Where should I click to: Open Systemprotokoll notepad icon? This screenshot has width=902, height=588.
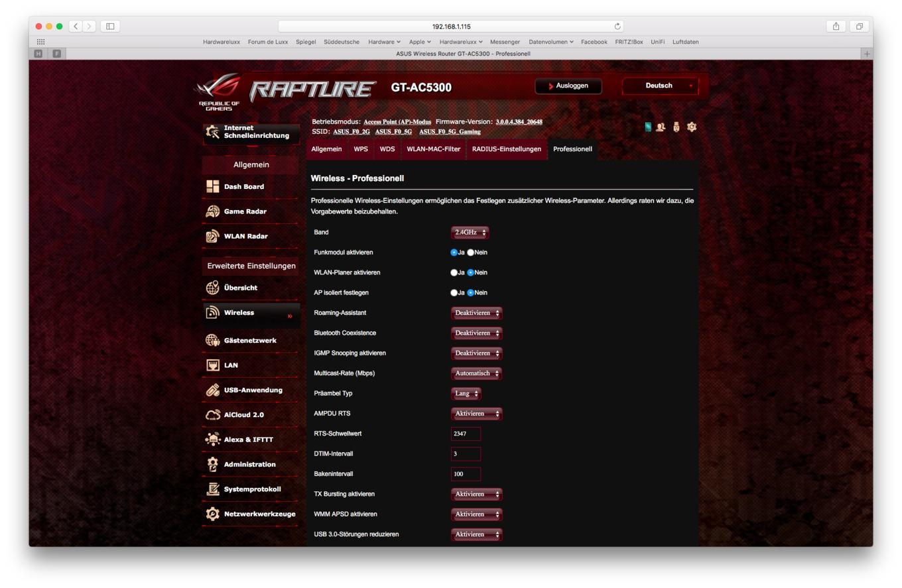click(x=212, y=489)
